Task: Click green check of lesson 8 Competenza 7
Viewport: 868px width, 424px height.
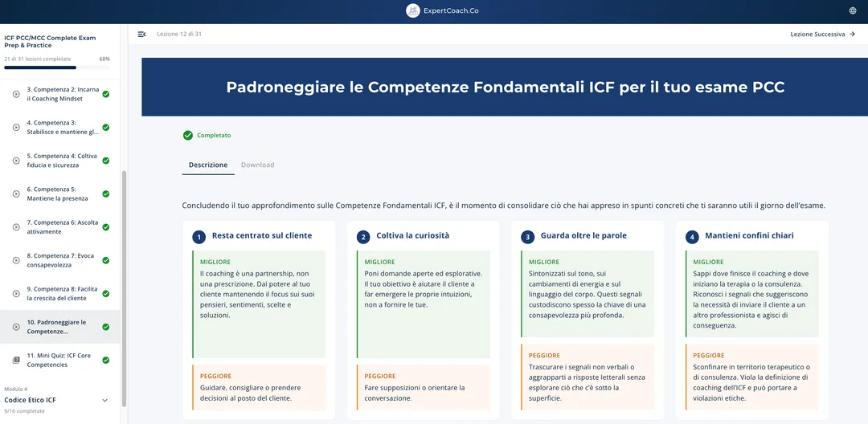Action: (x=106, y=260)
